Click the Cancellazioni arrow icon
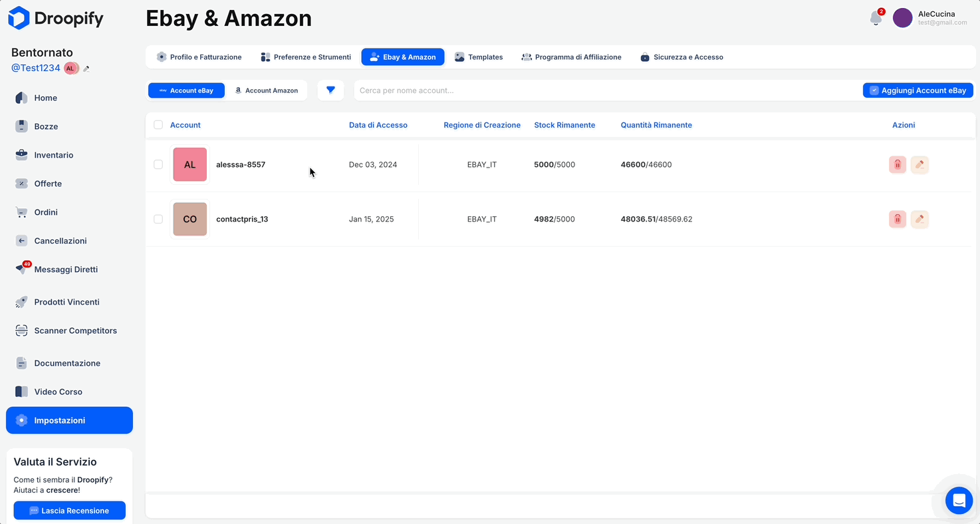 tap(21, 241)
